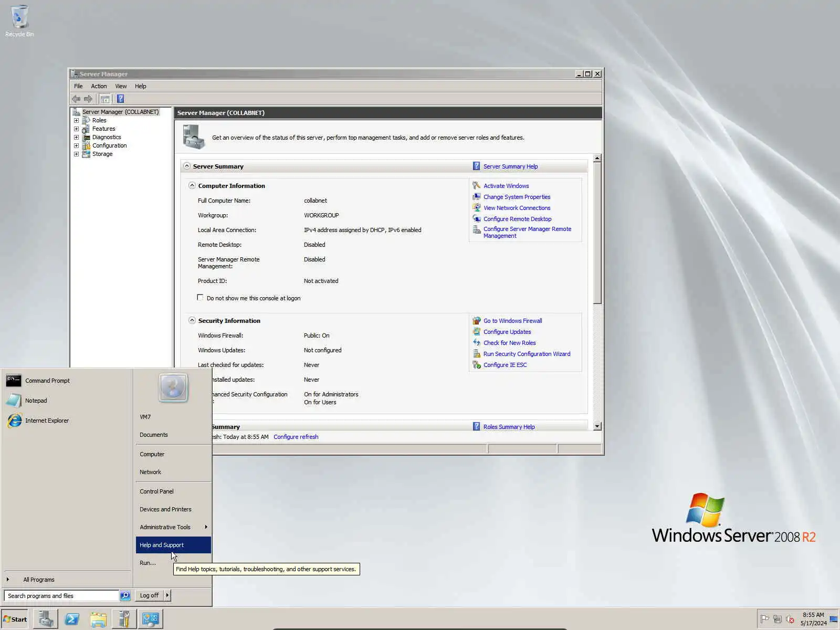The image size is (840, 630).
Task: Click the search magnifier button in Start menu
Action: [x=125, y=595]
